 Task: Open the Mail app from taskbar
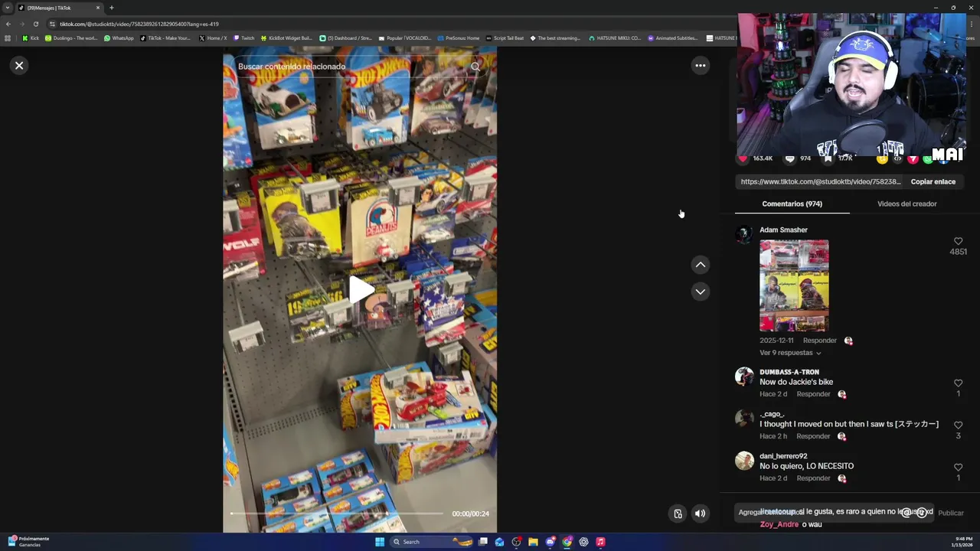[499, 542]
